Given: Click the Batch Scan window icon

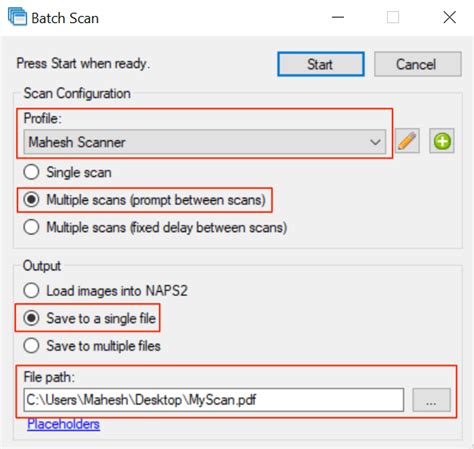Looking at the screenshot, I should (x=17, y=17).
